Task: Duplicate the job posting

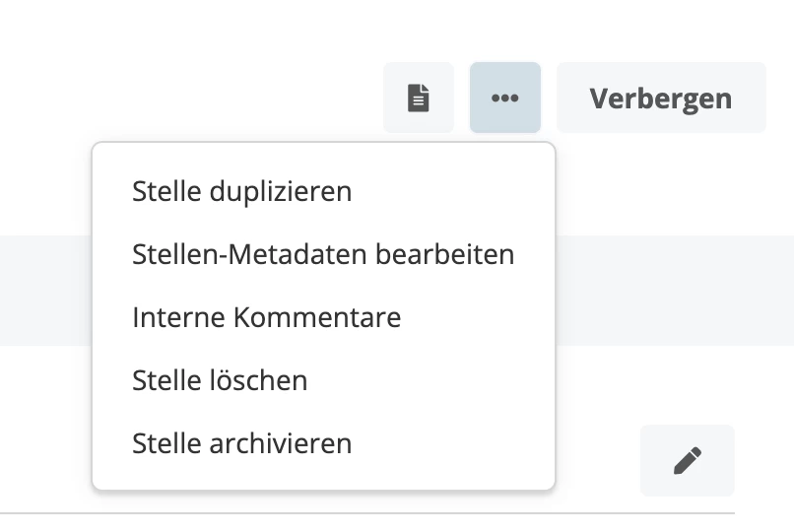Action: [241, 191]
